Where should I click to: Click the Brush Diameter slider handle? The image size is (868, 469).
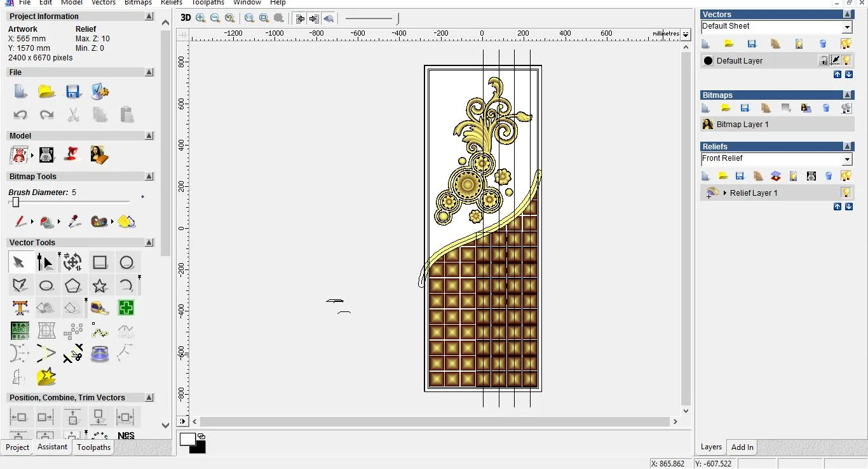point(16,202)
